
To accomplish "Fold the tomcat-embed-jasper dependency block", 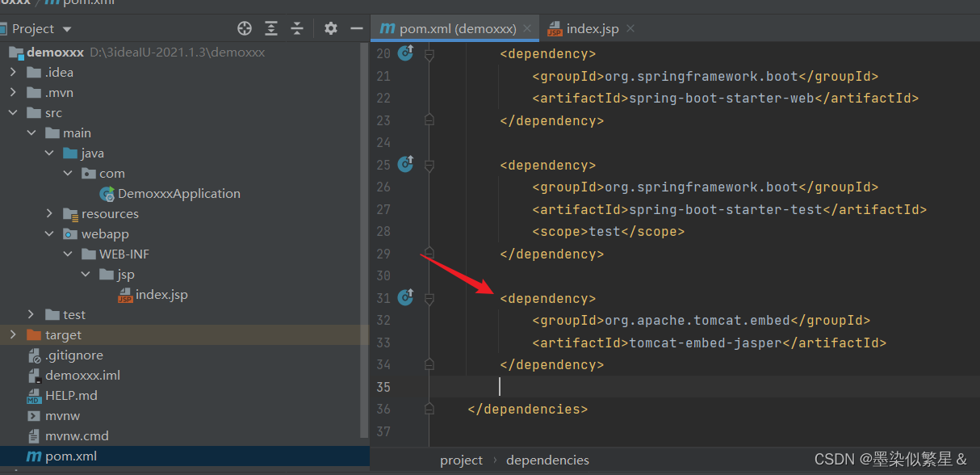I will click(x=429, y=297).
